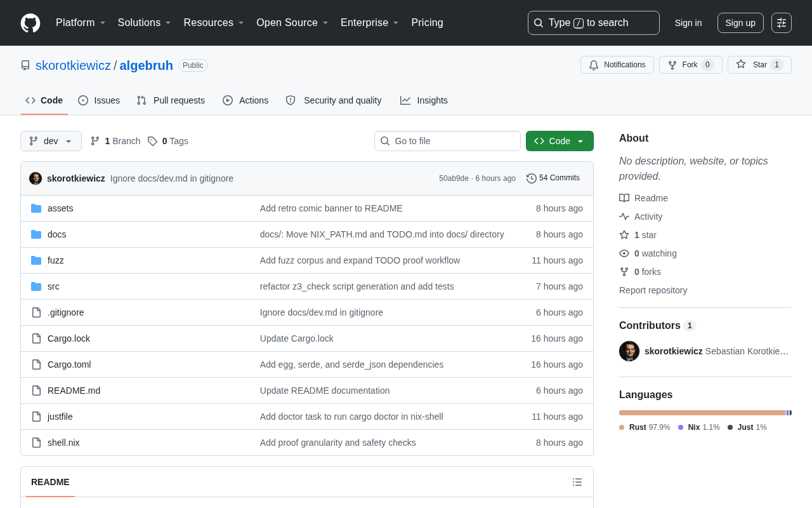Image resolution: width=812 pixels, height=508 pixels.
Task: Open the Actions tab
Action: coord(246,100)
